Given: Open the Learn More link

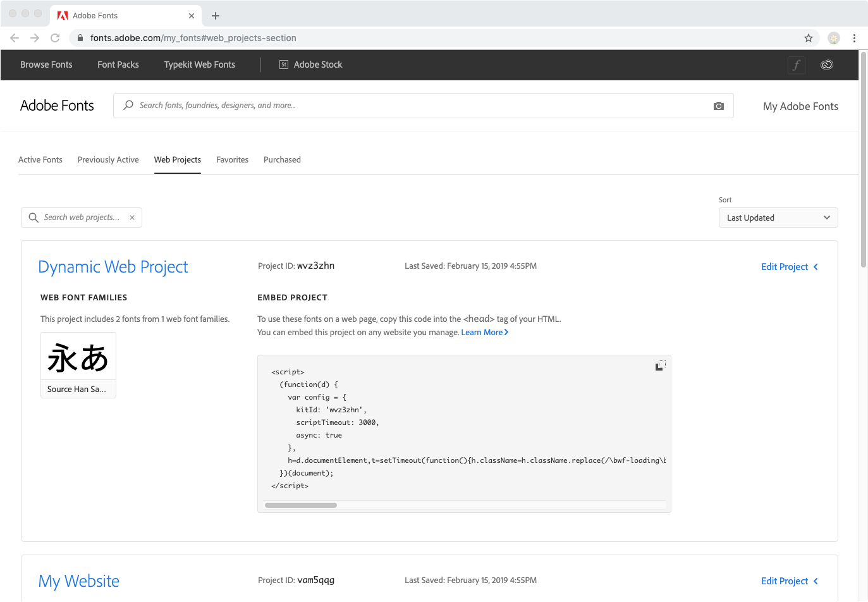Looking at the screenshot, I should coord(484,333).
